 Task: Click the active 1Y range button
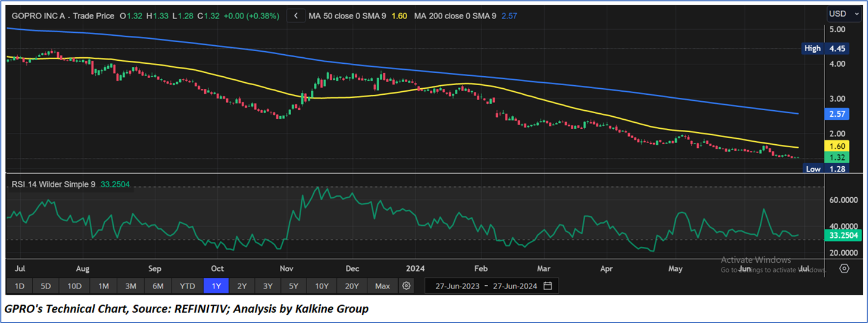point(216,286)
